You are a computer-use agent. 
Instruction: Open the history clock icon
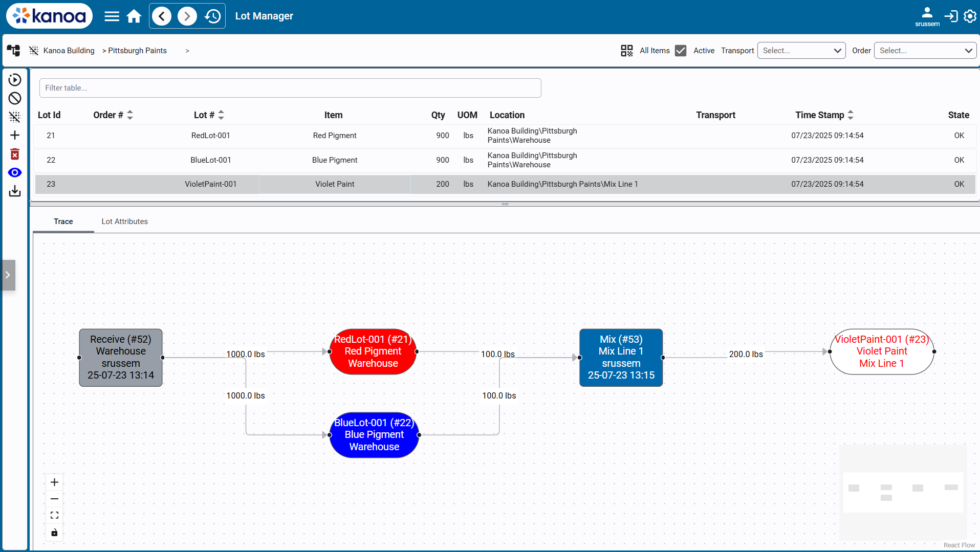212,16
